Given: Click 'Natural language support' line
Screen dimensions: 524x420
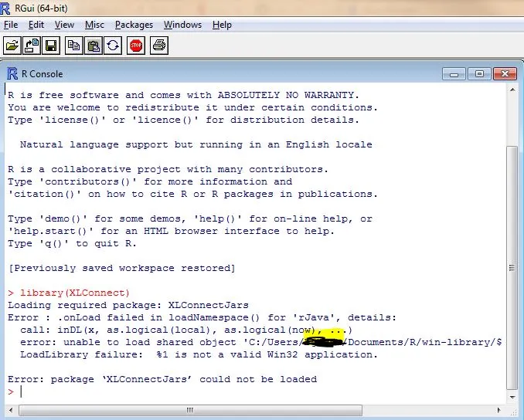Looking at the screenshot, I should [x=196, y=144].
